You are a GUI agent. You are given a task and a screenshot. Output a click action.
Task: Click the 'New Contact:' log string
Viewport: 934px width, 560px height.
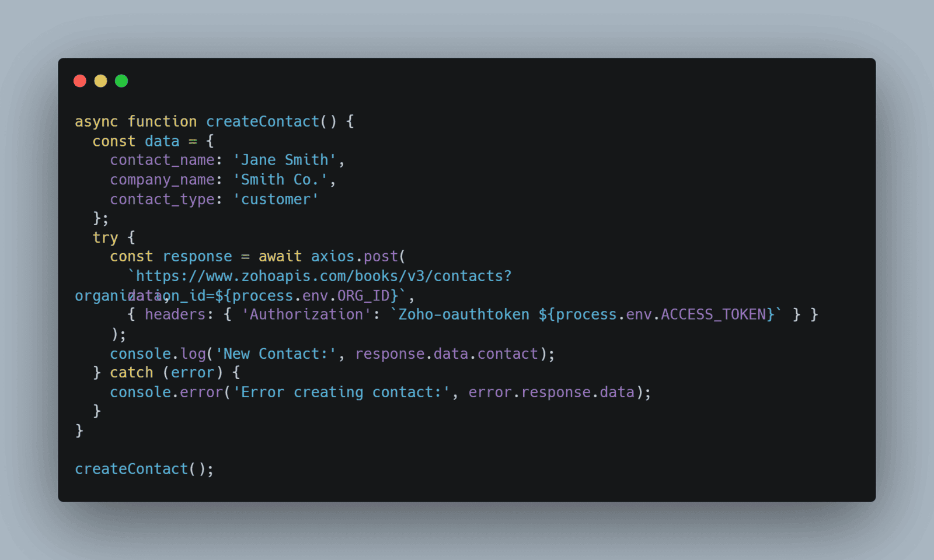276,353
